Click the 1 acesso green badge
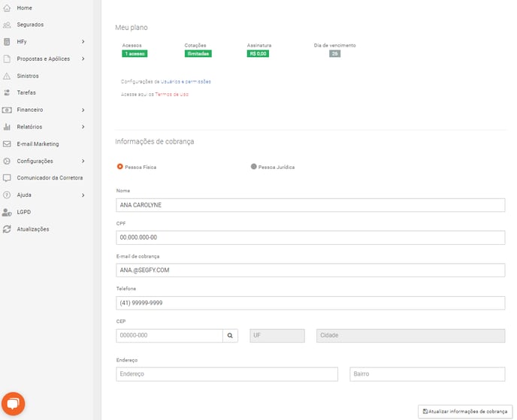The width and height of the screenshot is (517, 420). pos(135,54)
